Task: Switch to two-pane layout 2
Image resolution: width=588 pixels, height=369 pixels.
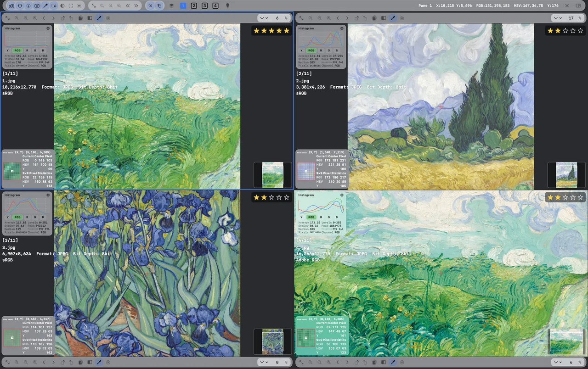Action: (x=194, y=6)
